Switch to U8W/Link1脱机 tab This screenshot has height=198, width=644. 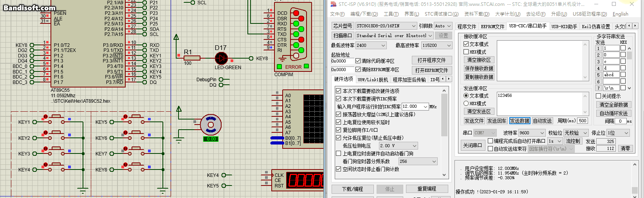[373, 80]
